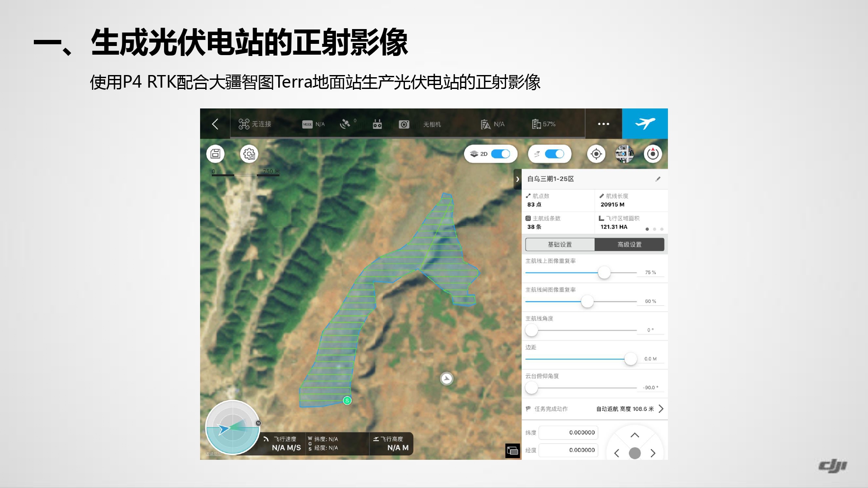Open 任务完成动作 options via chevron

[661, 409]
